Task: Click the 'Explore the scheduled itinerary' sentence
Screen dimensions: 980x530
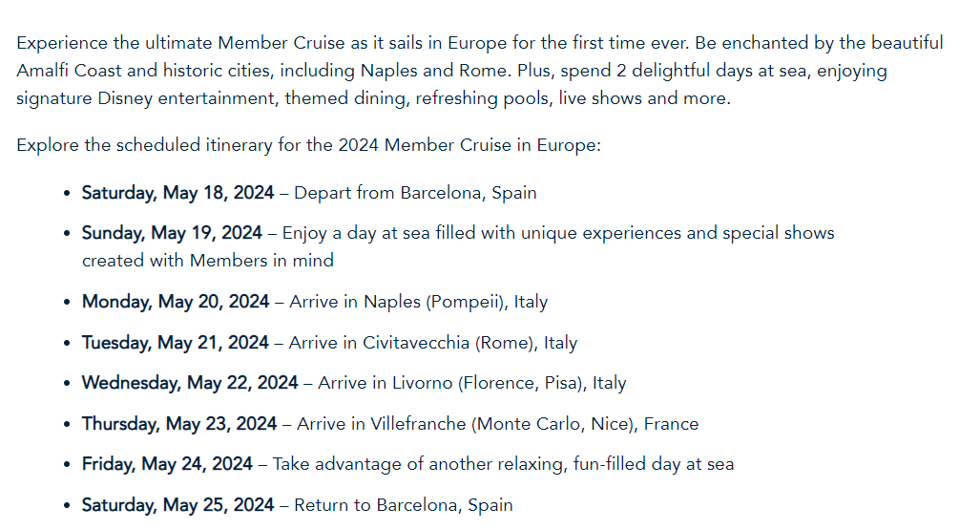Action: (308, 146)
